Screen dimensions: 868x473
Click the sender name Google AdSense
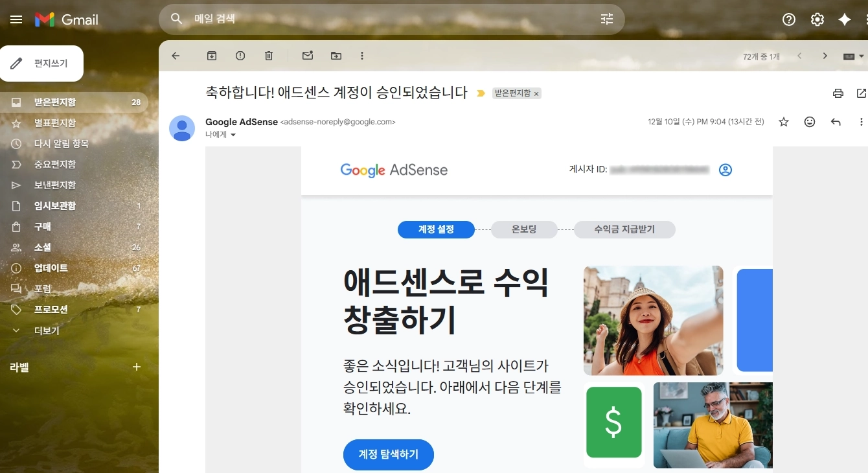[242, 122]
